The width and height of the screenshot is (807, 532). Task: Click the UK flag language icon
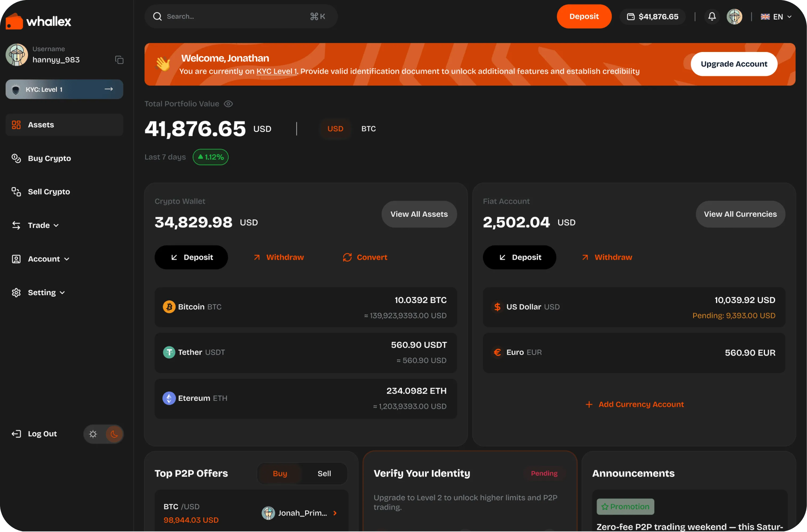tap(765, 17)
